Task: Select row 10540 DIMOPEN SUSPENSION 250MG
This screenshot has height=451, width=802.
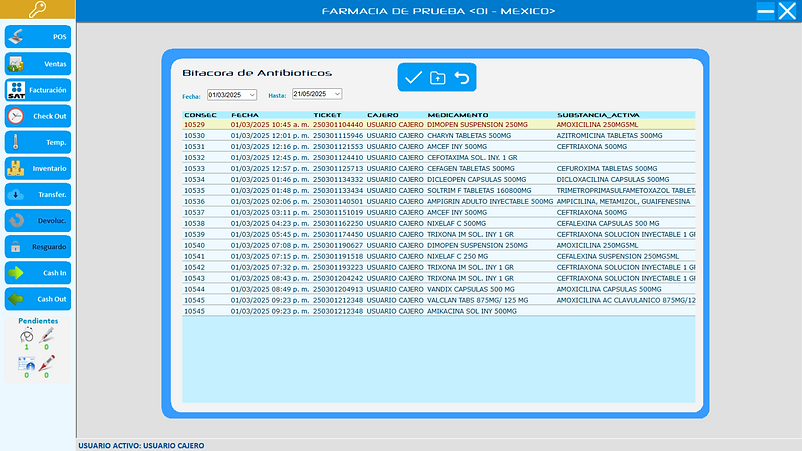Action: pyautogui.click(x=438, y=245)
